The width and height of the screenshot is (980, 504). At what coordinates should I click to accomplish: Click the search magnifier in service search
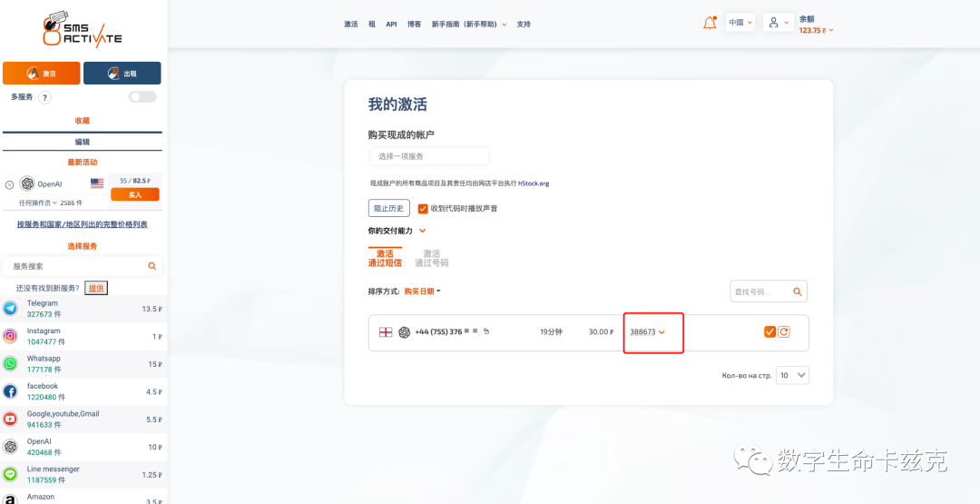(152, 266)
